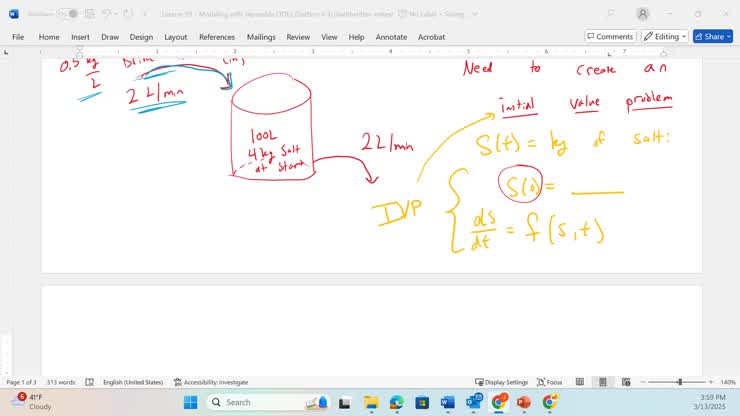Click the spelling proofing book icon

pyautogui.click(x=89, y=382)
